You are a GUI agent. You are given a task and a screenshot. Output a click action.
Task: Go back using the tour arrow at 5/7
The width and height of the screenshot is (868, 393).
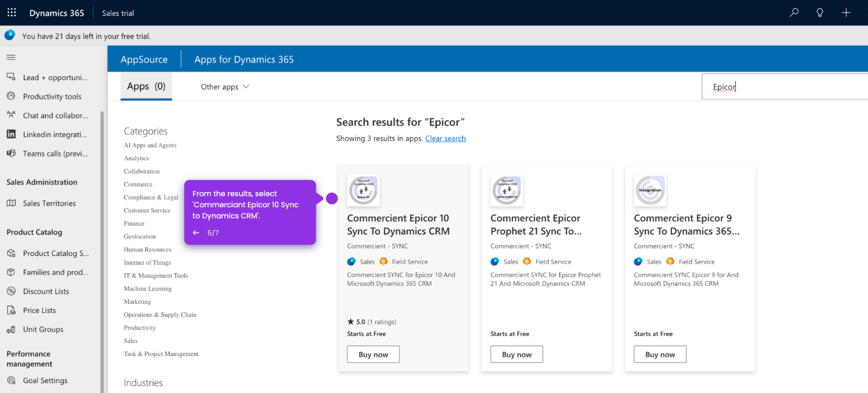(196, 233)
